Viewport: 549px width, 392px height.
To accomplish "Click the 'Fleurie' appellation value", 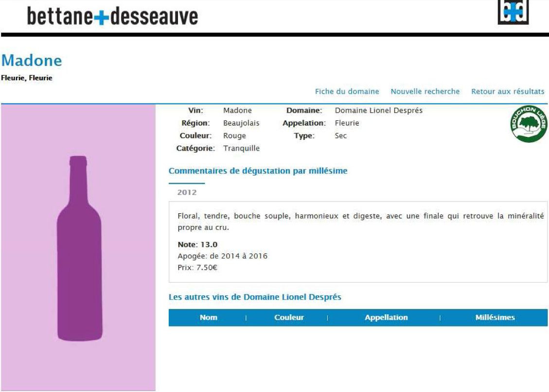I will point(347,123).
